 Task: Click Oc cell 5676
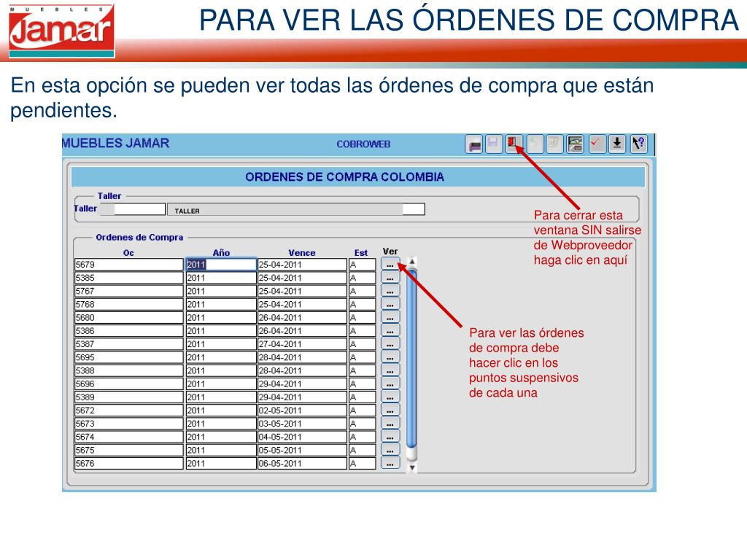[x=128, y=463]
